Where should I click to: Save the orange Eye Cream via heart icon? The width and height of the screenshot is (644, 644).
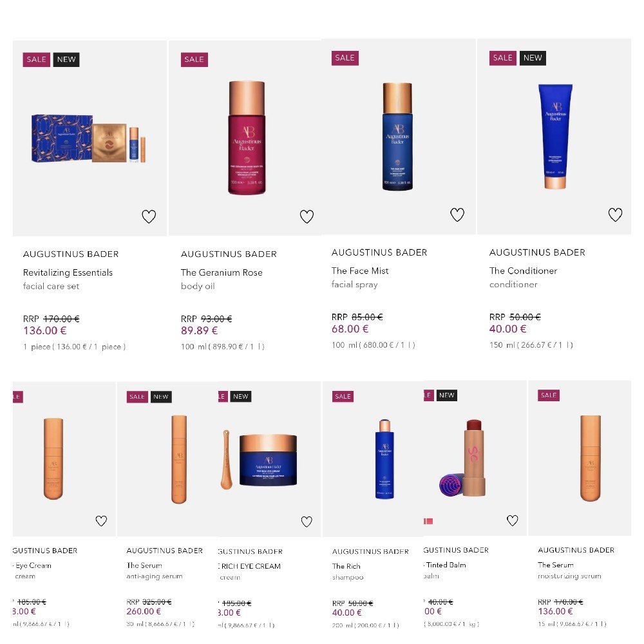click(101, 521)
